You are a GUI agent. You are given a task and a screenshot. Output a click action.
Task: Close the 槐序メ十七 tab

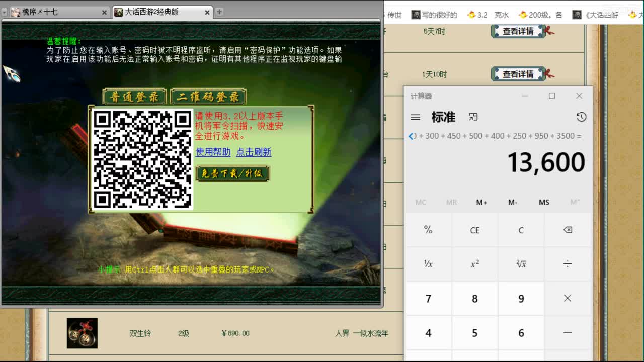(104, 13)
